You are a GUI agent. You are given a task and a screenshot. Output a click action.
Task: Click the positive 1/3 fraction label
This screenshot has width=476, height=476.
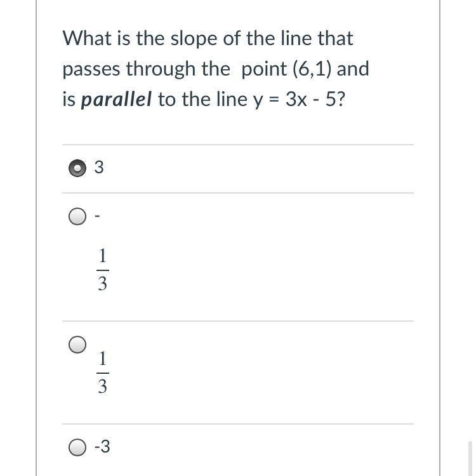tap(103, 372)
